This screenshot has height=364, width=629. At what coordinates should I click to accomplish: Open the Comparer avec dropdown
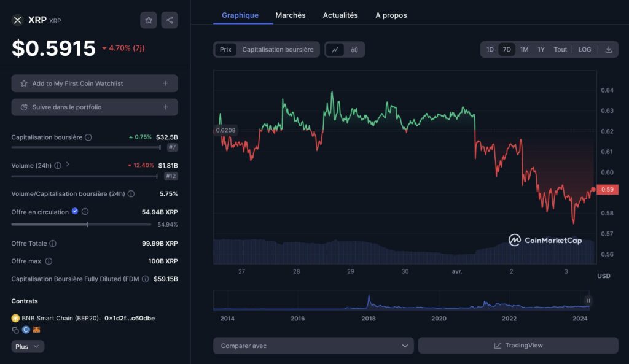[x=313, y=346]
